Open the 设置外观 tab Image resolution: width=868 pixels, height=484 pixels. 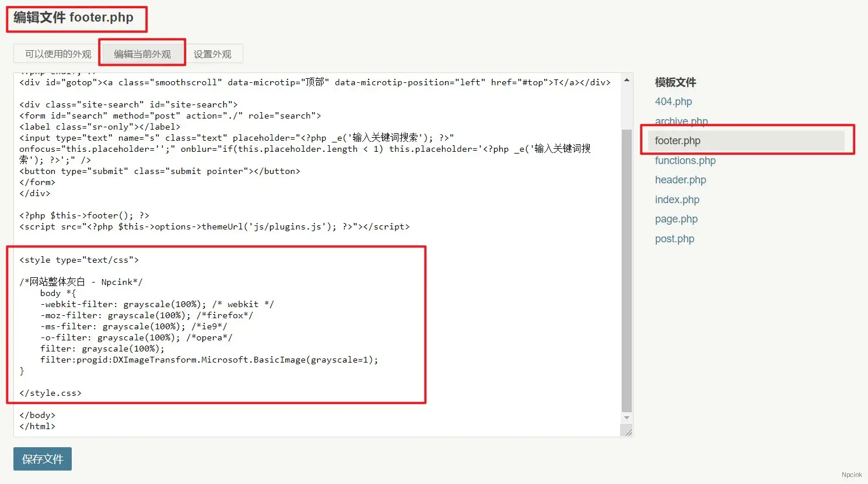[x=212, y=54]
